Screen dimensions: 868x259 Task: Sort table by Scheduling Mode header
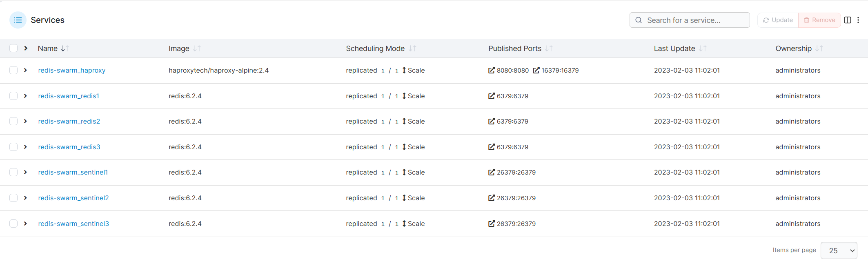tap(375, 49)
